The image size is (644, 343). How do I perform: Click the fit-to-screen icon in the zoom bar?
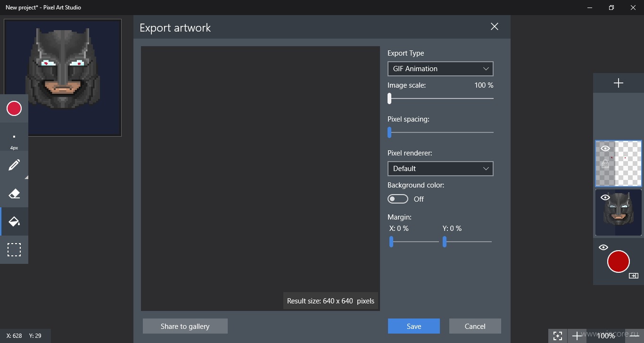point(558,336)
